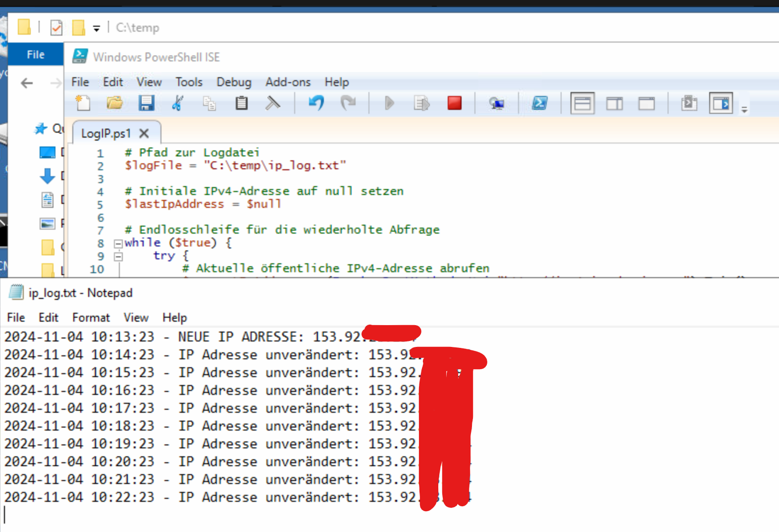Image resolution: width=779 pixels, height=532 pixels.
Task: Click the File tab in File Explorer
Action: [35, 54]
